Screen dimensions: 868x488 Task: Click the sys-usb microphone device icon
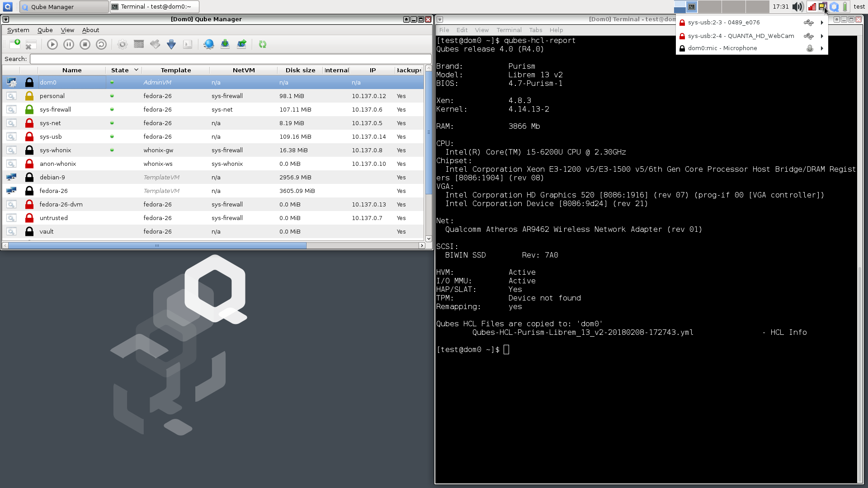[808, 47]
